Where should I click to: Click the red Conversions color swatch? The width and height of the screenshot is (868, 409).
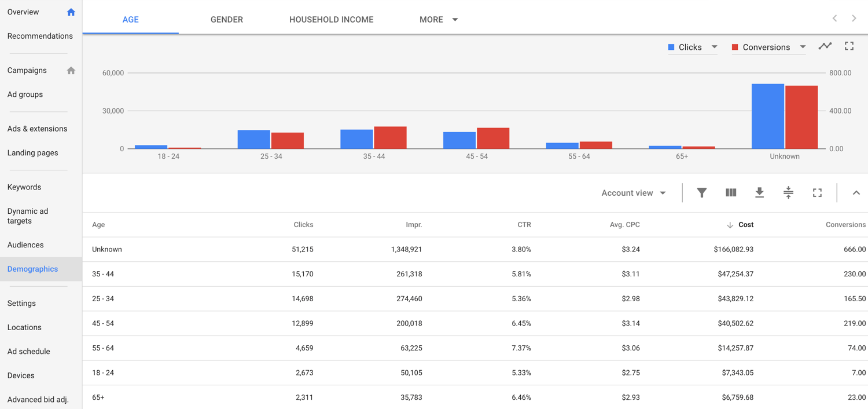tap(735, 48)
